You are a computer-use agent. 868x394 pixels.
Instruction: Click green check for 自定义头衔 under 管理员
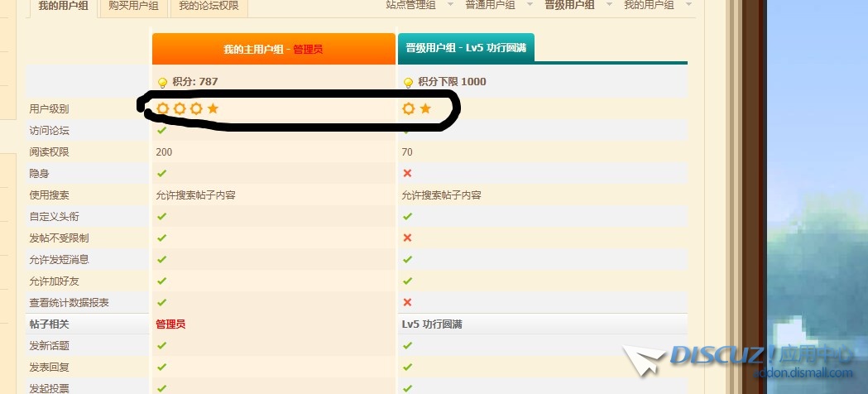162,216
